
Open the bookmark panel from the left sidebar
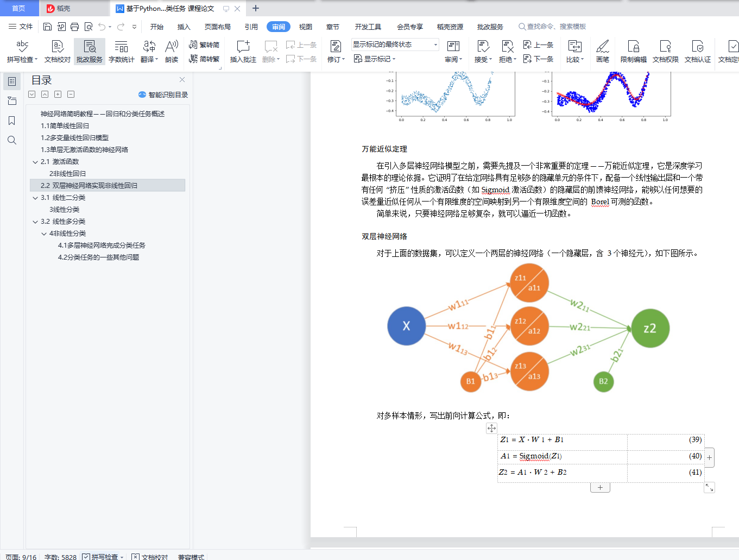point(12,121)
